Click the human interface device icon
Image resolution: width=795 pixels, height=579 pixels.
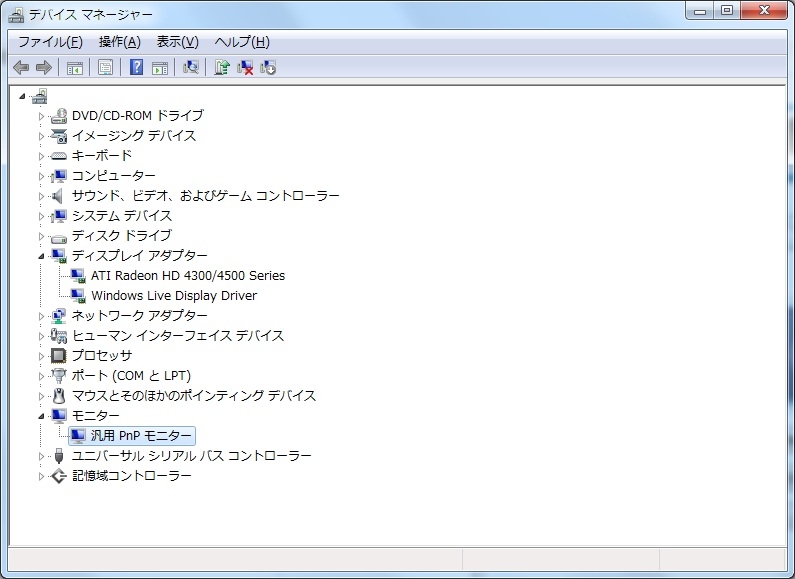[x=59, y=336]
